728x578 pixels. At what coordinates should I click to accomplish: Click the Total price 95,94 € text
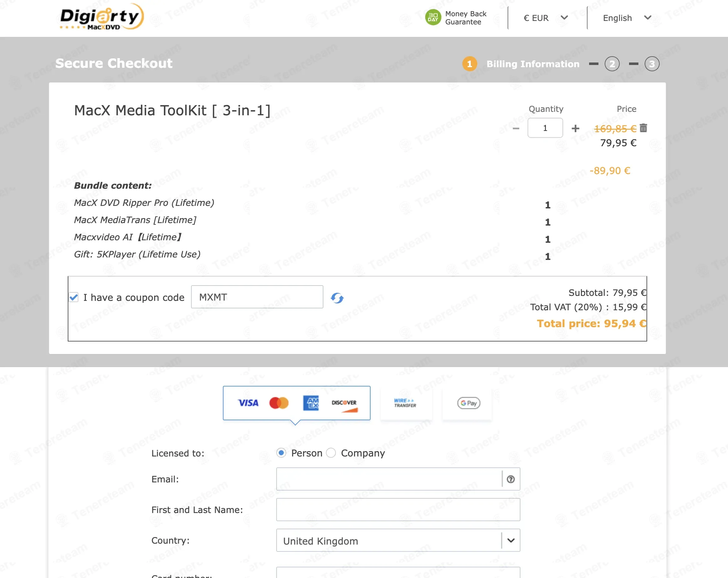coord(592,323)
